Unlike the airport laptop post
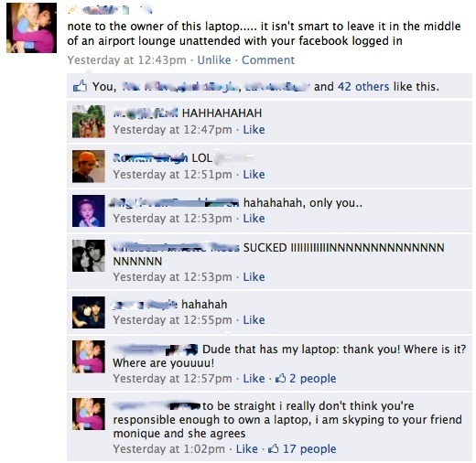476x463 pixels. (214, 60)
